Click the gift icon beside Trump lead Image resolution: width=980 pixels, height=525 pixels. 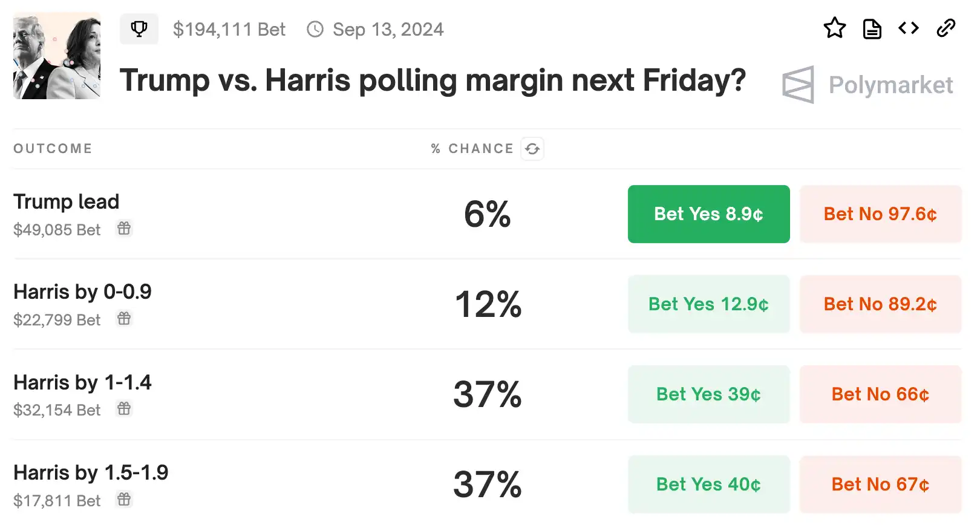[124, 229]
